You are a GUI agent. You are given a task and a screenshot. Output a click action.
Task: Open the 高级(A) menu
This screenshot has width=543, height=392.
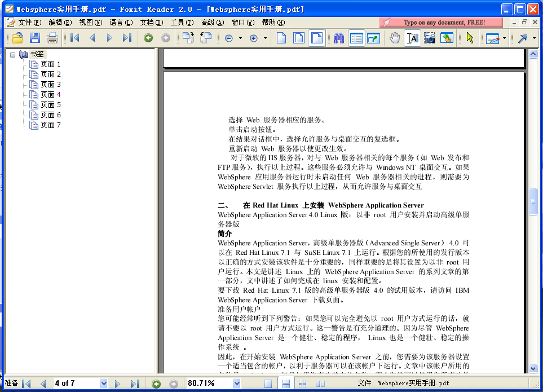coord(213,23)
